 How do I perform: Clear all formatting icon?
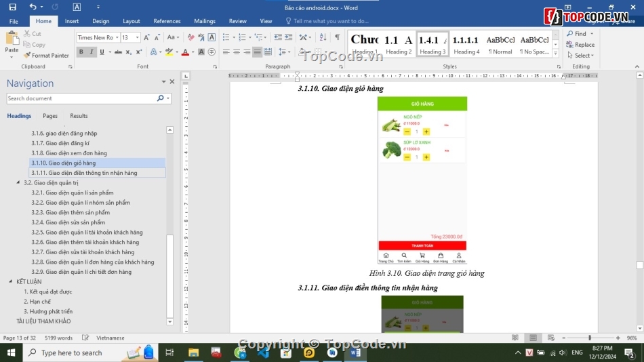point(191,37)
